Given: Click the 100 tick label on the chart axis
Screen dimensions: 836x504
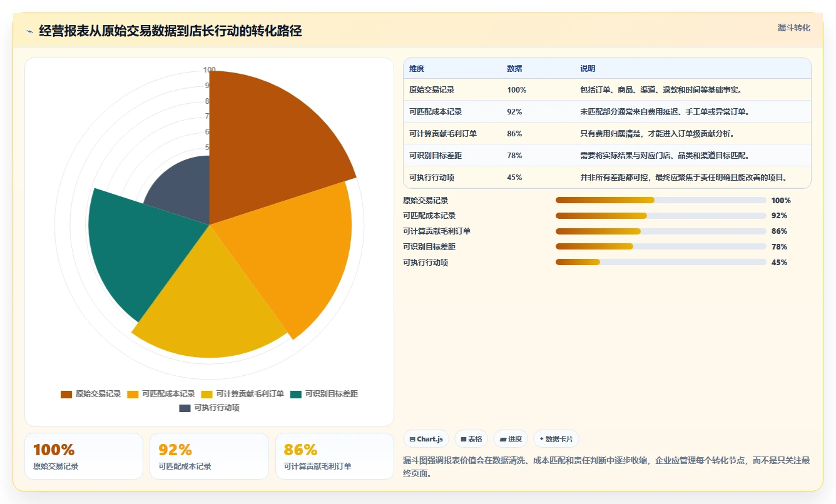Looking at the screenshot, I should pos(210,70).
